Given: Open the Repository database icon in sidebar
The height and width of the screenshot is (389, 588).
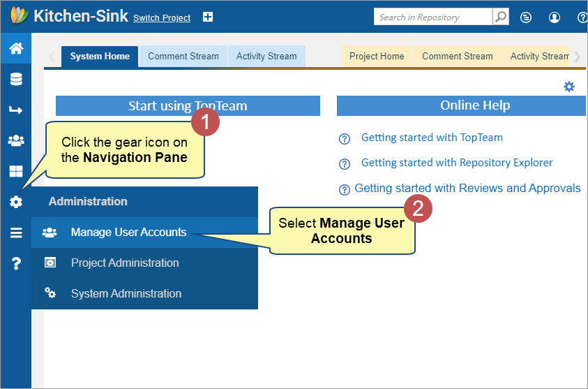Looking at the screenshot, I should click(16, 79).
